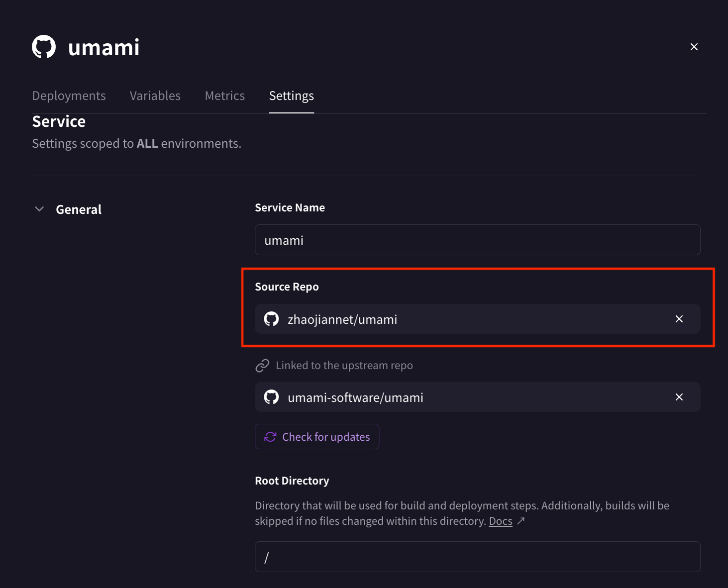
Task: Open the Root Directory Docs link
Action: tap(500, 521)
